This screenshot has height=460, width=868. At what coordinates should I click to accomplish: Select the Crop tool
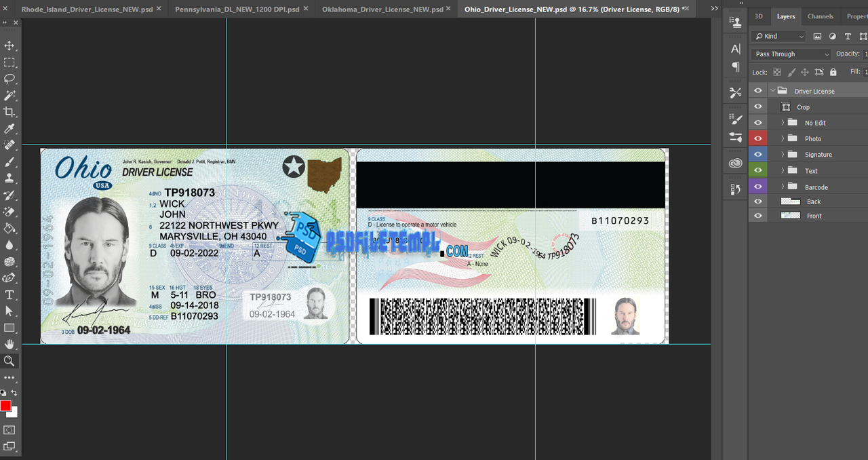pos(9,112)
